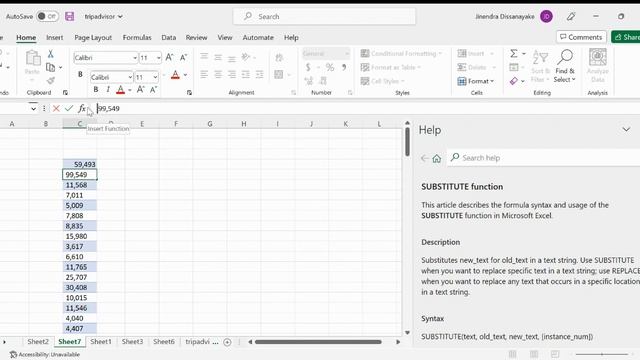Switch to Page Layout tab

coord(93,38)
